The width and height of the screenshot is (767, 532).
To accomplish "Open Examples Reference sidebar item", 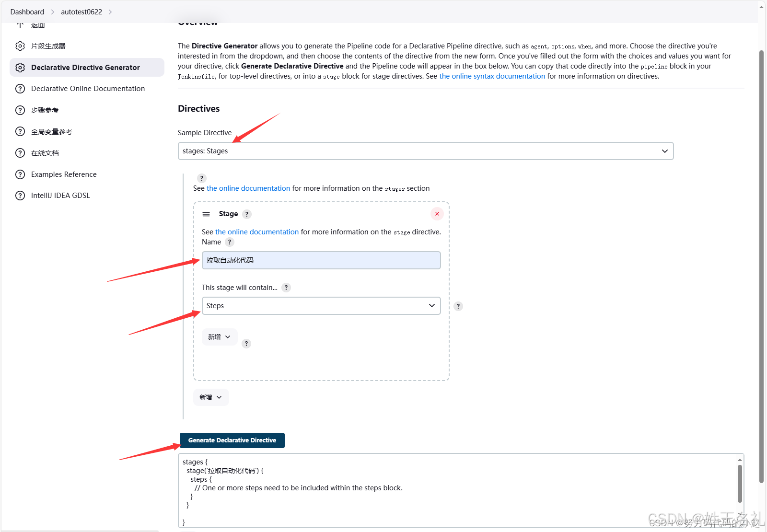I will click(64, 174).
